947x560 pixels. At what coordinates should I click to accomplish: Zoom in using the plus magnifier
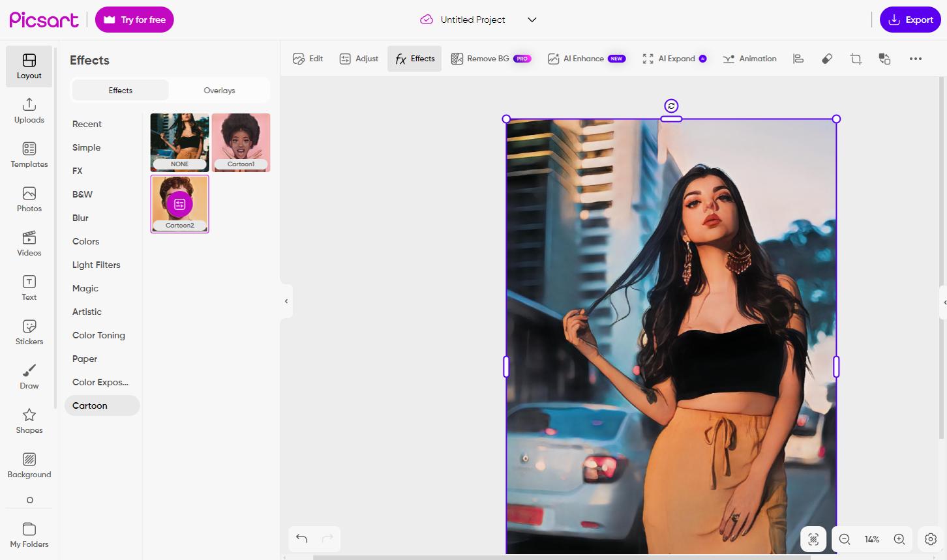[x=899, y=539]
